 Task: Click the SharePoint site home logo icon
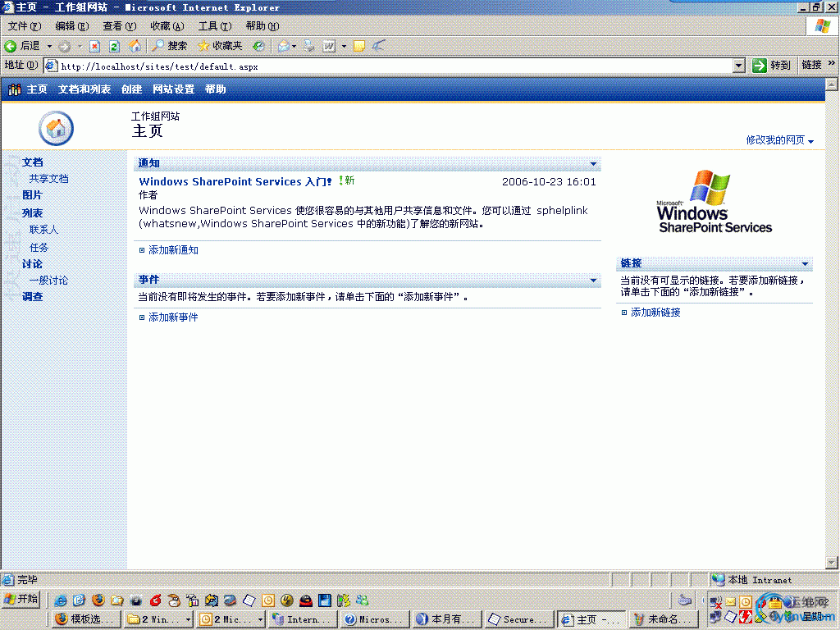coord(56,128)
